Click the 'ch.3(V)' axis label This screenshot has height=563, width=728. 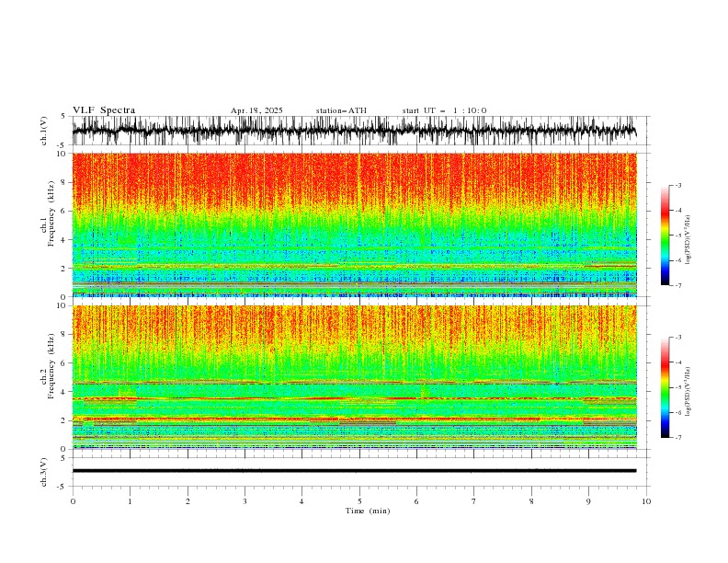44,472
